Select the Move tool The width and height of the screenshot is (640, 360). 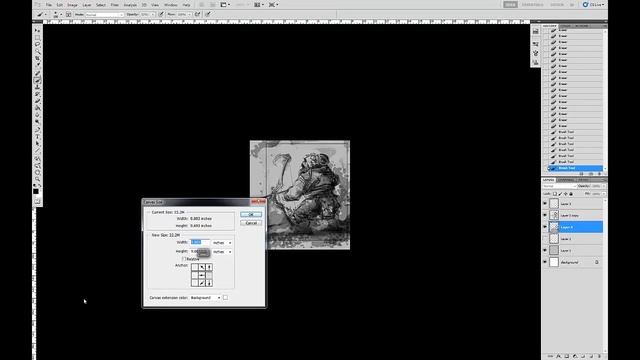38,31
